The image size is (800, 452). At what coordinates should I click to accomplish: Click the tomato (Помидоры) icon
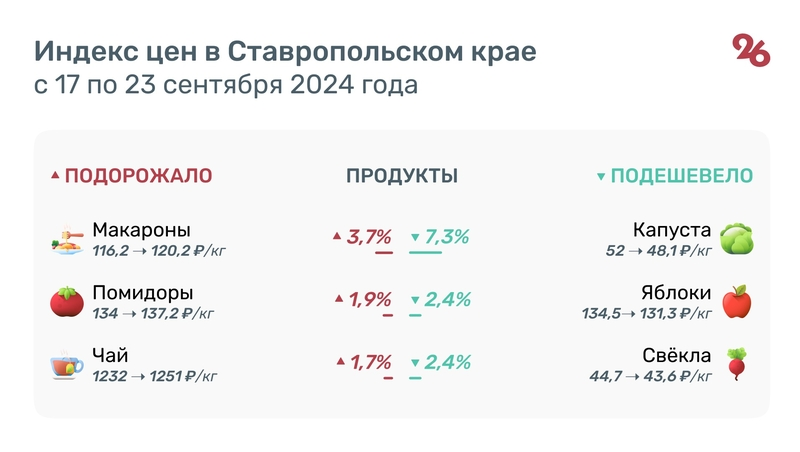click(67, 301)
